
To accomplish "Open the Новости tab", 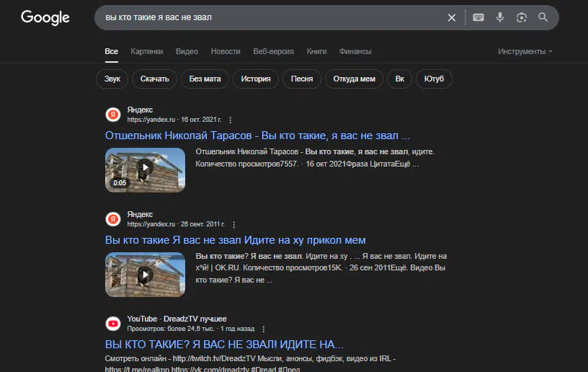I will pyautogui.click(x=226, y=51).
